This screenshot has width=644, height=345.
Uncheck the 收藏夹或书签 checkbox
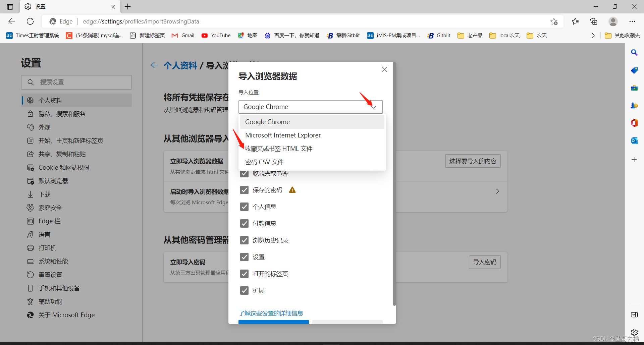pyautogui.click(x=245, y=173)
